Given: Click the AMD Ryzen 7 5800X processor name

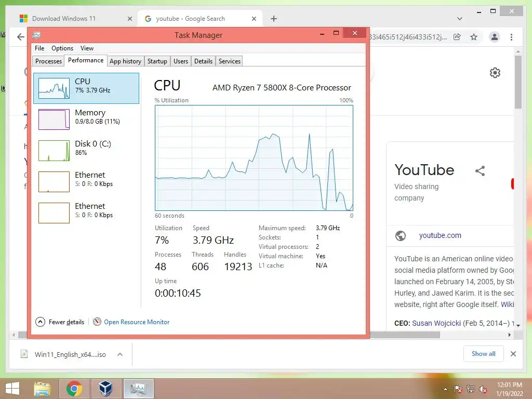Looking at the screenshot, I should (x=282, y=87).
